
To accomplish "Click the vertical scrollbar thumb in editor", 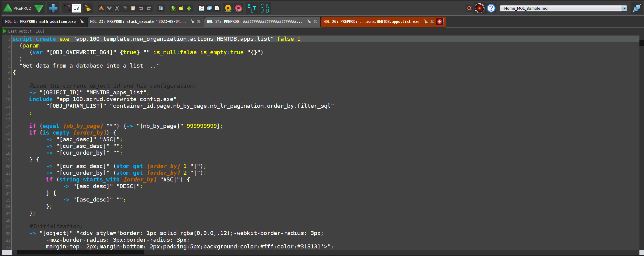I will [642, 43].
